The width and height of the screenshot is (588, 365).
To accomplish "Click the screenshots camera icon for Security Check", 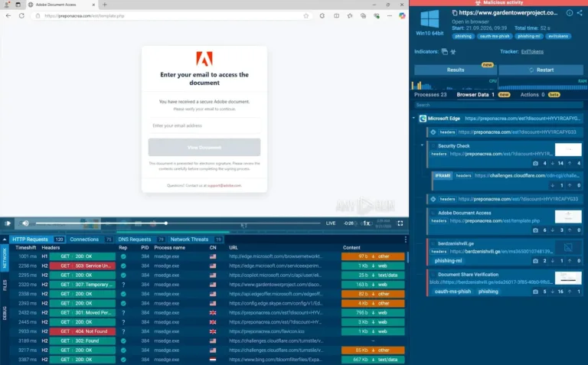I will pyautogui.click(x=535, y=164).
